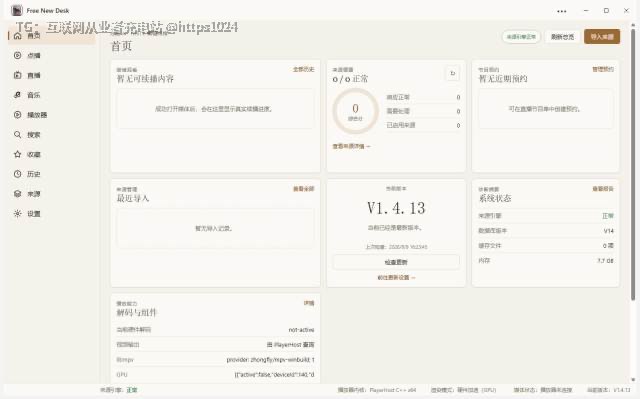The height and width of the screenshot is (399, 640).
Task: Click PlayerHost C++ x64 in status bar
Action: pos(377,390)
